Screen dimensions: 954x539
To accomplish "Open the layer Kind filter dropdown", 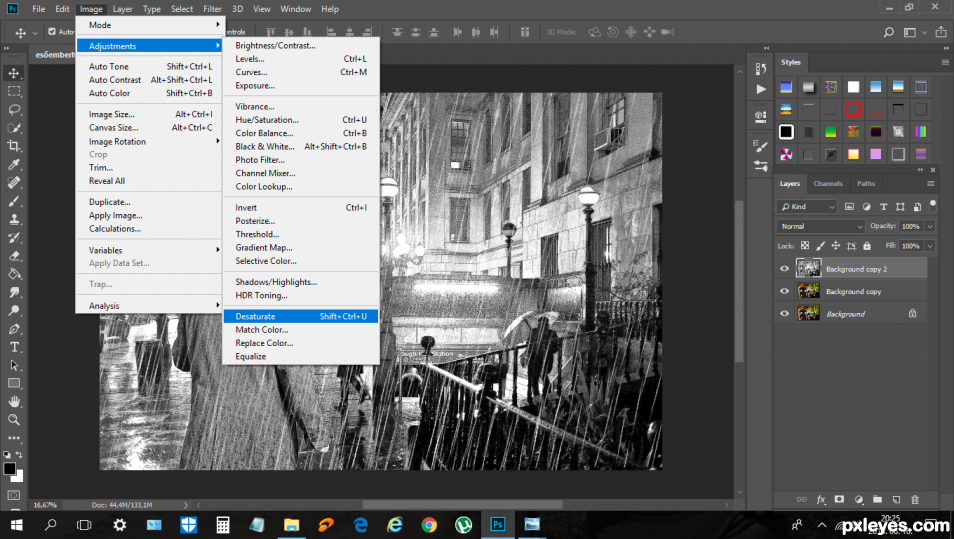I will pyautogui.click(x=807, y=207).
